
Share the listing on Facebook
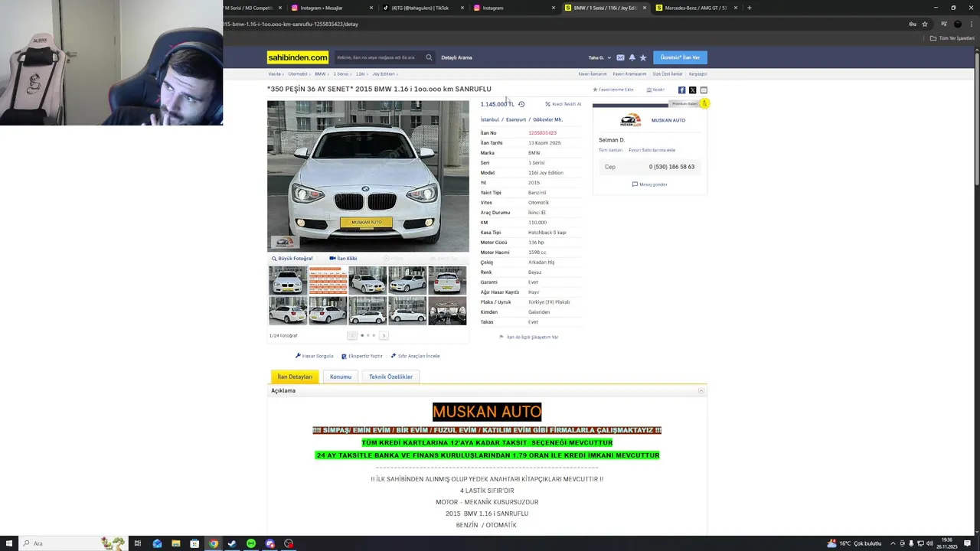coord(681,90)
